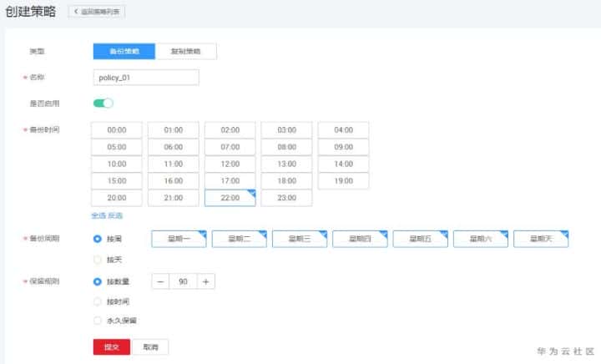Select the 05:00 backup time

coord(117,147)
